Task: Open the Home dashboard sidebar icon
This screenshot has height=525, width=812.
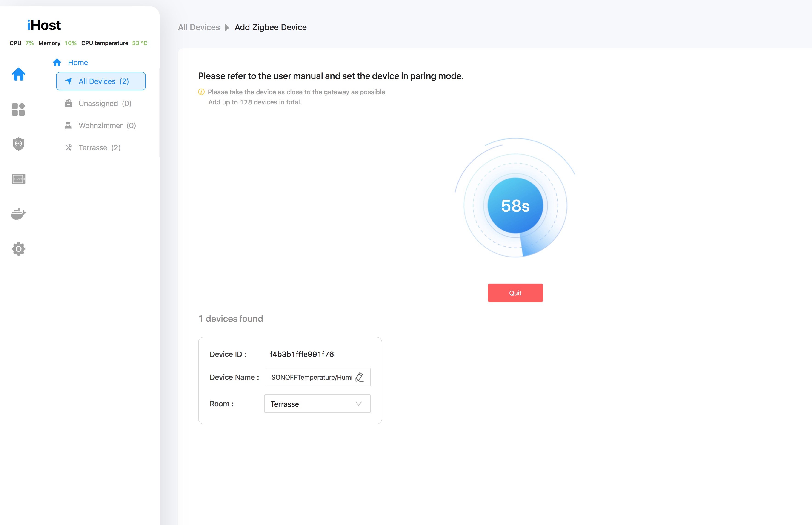Action: tap(18, 74)
